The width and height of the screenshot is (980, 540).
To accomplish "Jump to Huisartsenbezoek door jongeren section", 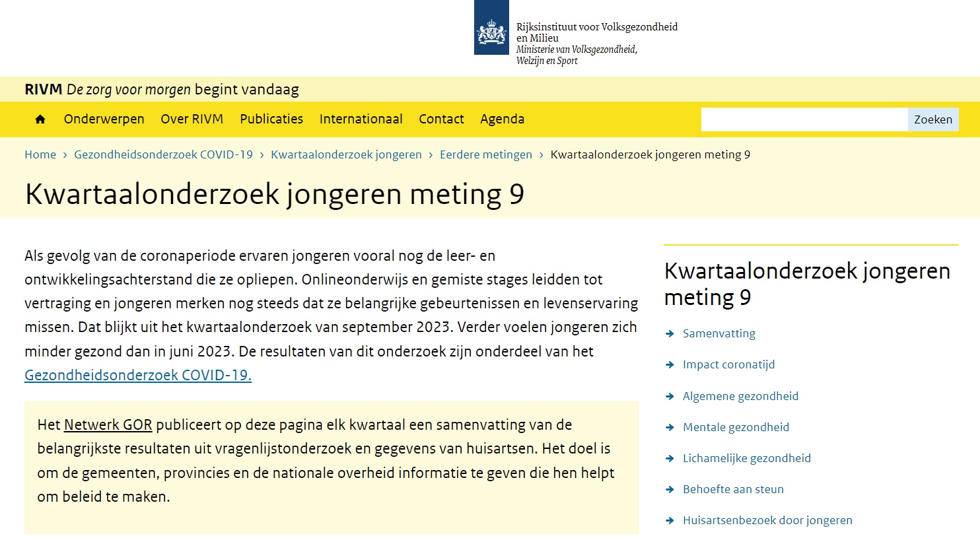I will coord(767,520).
